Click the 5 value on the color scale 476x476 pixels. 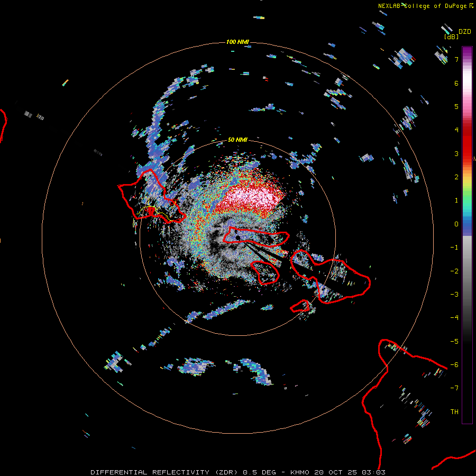[x=456, y=106]
